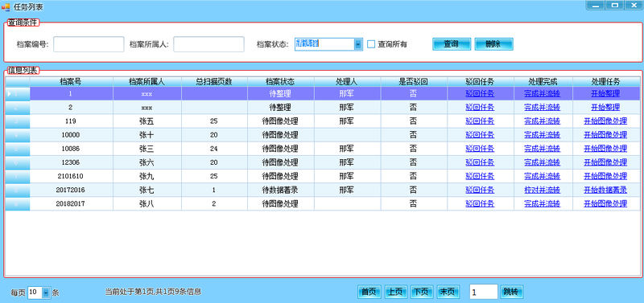The image size is (644, 303).
Task: Click 开始数据著录 link for archive 20172016
Action: click(605, 190)
